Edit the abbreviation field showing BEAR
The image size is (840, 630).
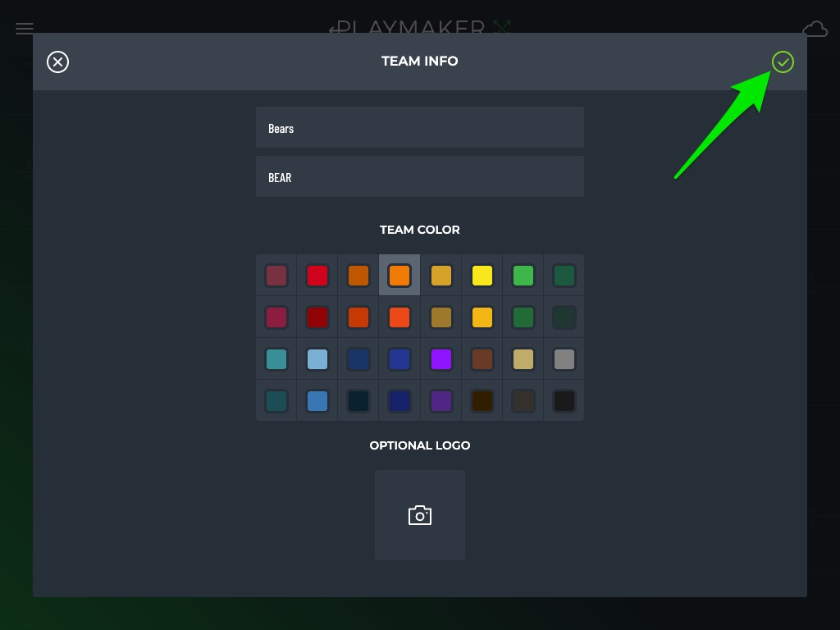(x=420, y=177)
